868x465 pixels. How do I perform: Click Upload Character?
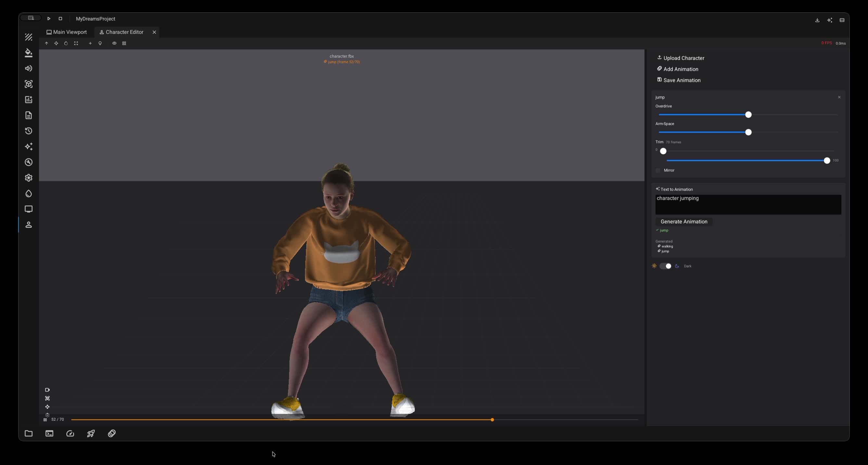(x=681, y=58)
